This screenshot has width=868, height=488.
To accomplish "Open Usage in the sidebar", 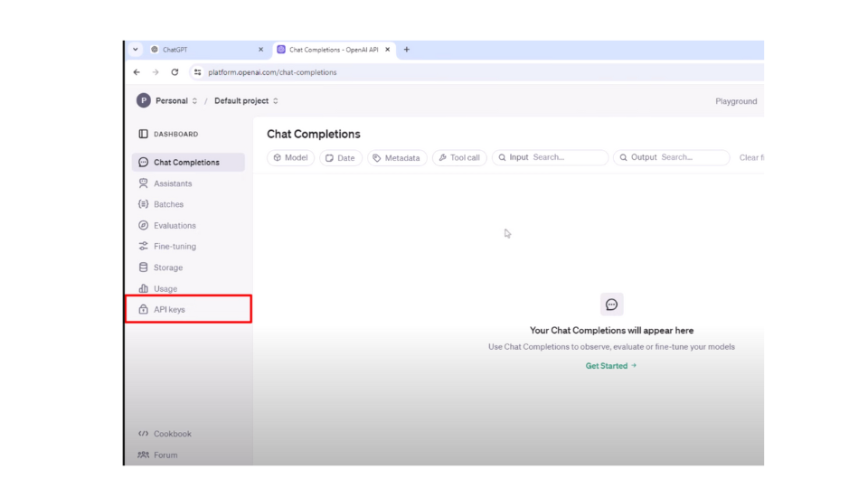I will tap(188, 288).
